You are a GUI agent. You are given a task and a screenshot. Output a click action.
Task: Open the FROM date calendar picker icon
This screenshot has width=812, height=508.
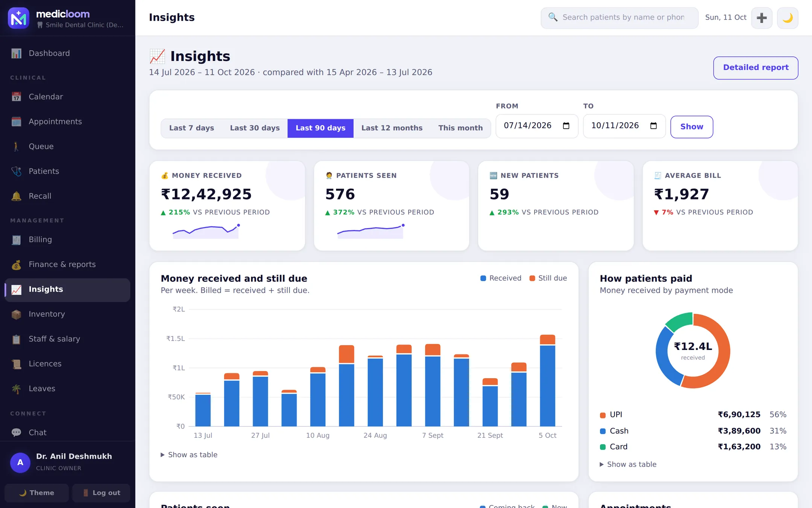click(566, 126)
